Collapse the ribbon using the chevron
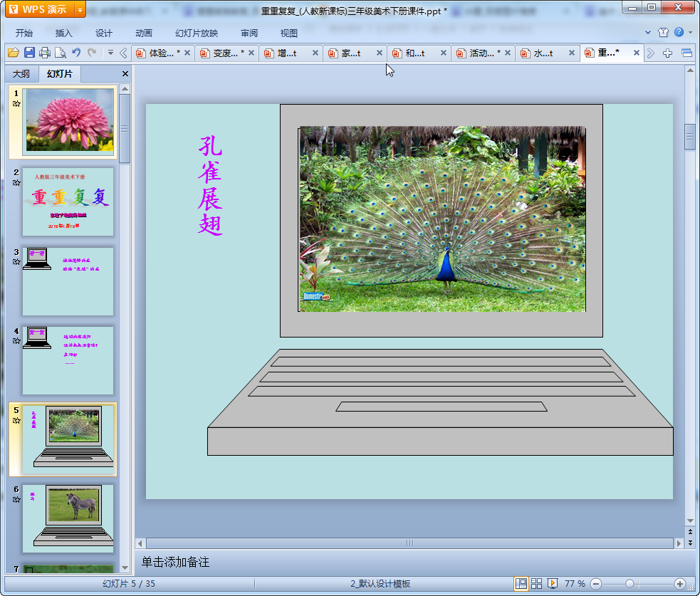 (648, 32)
